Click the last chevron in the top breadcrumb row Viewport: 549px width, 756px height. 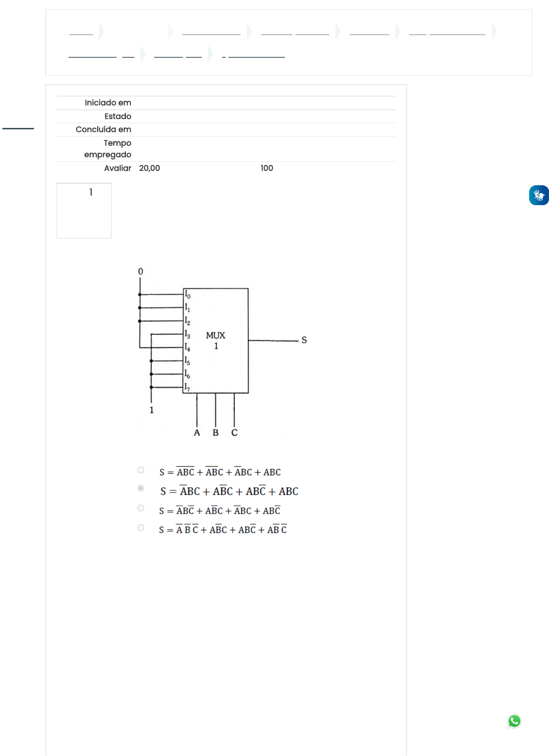pyautogui.click(x=494, y=32)
